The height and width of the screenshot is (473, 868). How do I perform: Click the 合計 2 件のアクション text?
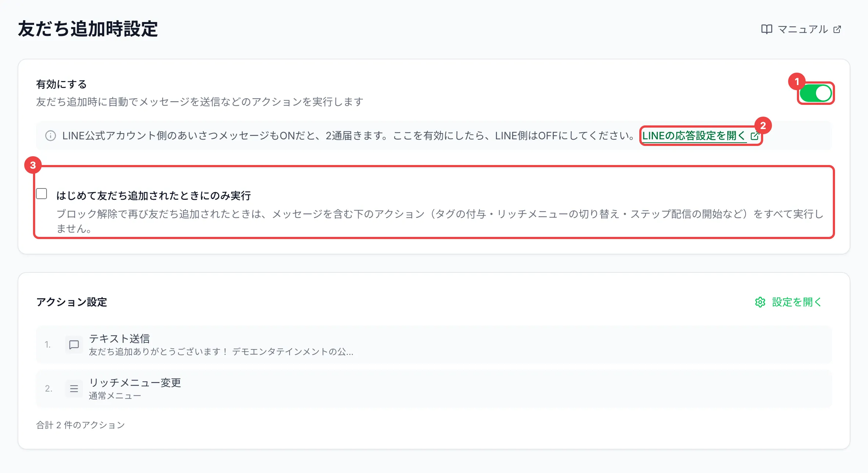pyautogui.click(x=81, y=425)
